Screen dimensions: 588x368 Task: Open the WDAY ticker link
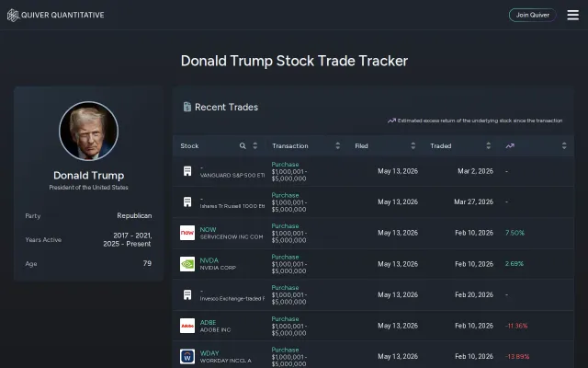[x=209, y=353]
